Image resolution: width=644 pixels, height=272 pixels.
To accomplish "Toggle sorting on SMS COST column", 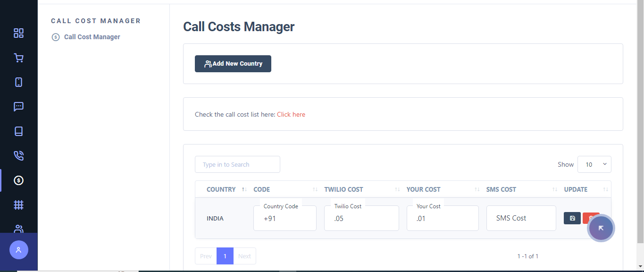I will coord(554,189).
